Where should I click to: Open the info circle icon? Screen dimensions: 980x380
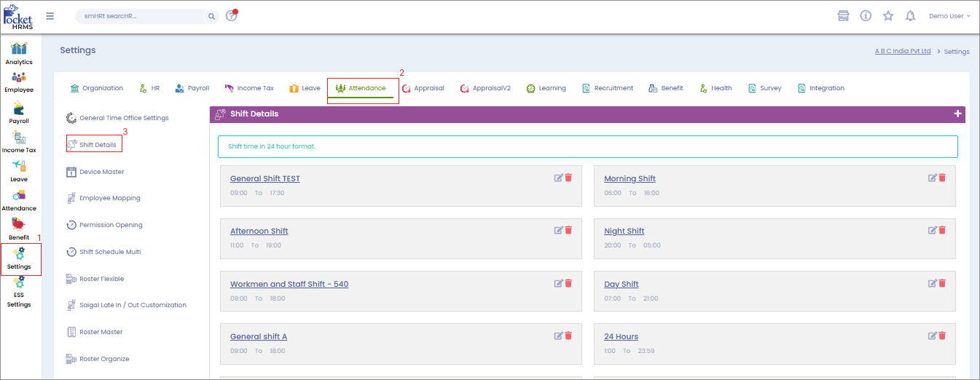866,16
